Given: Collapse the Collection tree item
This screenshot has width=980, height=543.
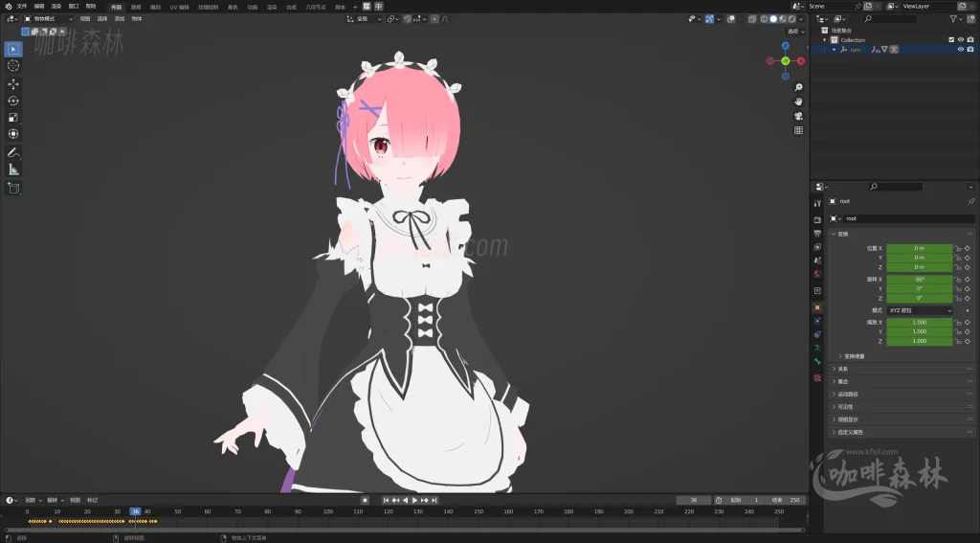Looking at the screenshot, I should 825,40.
